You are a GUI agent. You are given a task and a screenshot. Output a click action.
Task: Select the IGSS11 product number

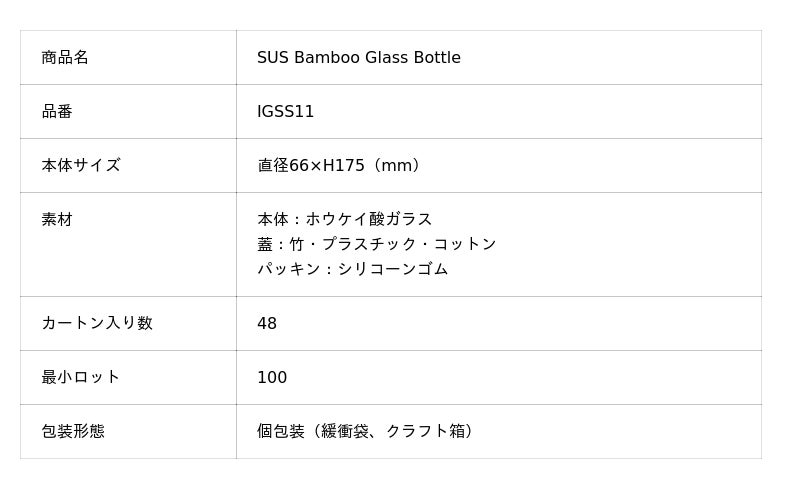click(x=285, y=112)
